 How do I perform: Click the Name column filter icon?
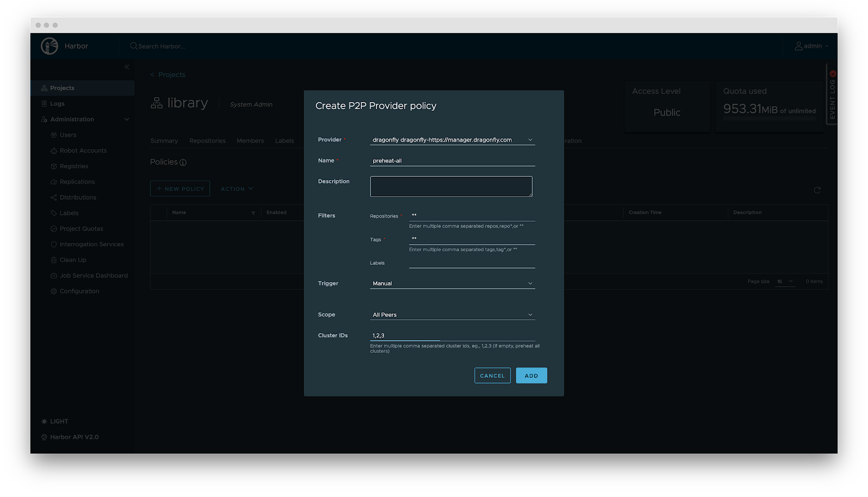point(253,213)
